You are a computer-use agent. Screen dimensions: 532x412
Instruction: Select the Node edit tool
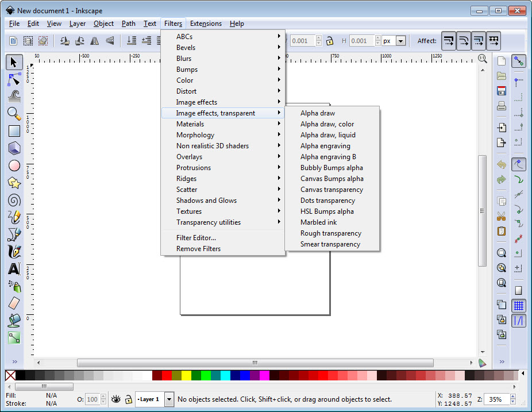coord(14,79)
